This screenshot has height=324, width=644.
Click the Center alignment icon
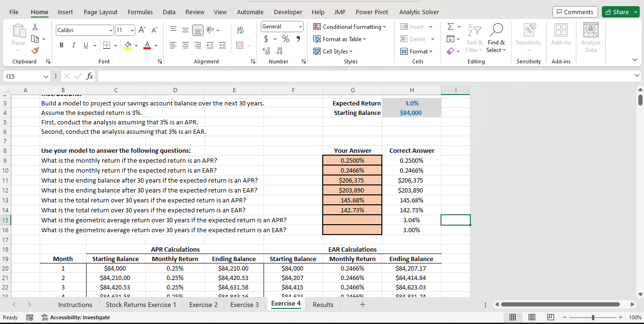tap(185, 45)
